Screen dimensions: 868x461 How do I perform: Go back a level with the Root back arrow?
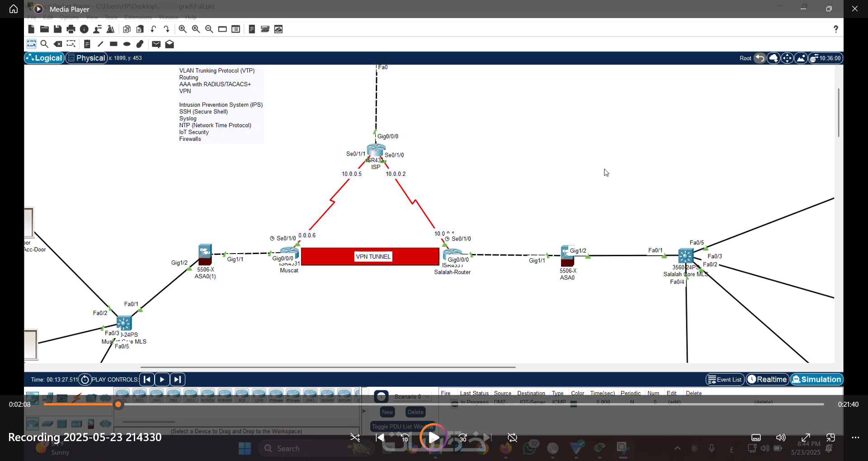click(760, 58)
